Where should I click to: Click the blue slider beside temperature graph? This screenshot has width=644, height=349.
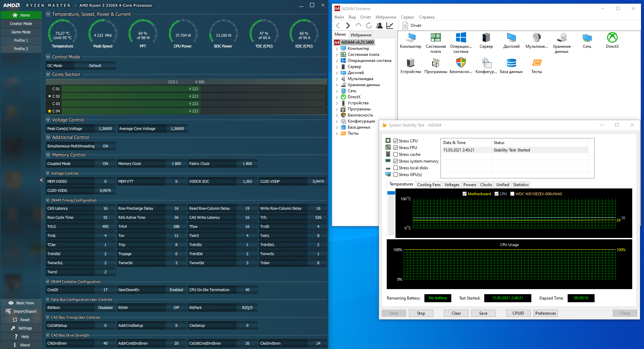tap(391, 193)
